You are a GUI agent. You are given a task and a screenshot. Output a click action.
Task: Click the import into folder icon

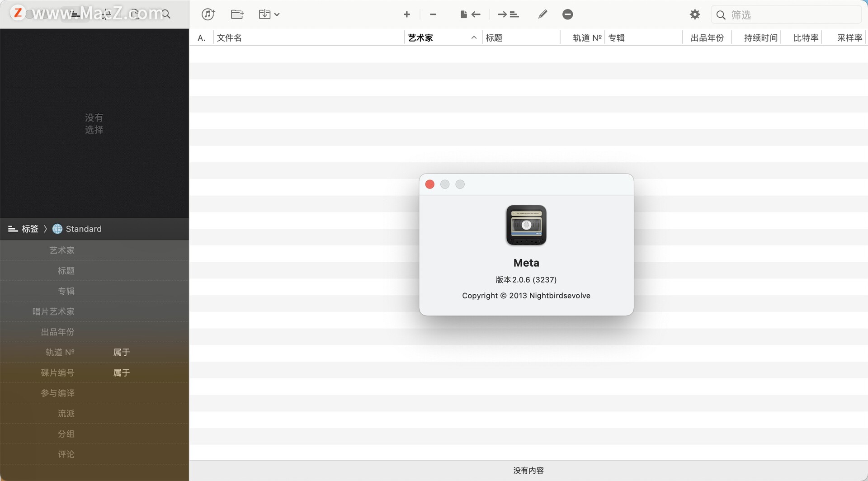tap(264, 14)
